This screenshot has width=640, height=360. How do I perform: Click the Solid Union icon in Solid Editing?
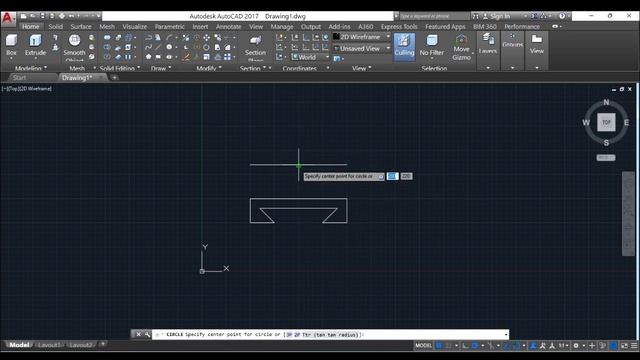coord(107,37)
